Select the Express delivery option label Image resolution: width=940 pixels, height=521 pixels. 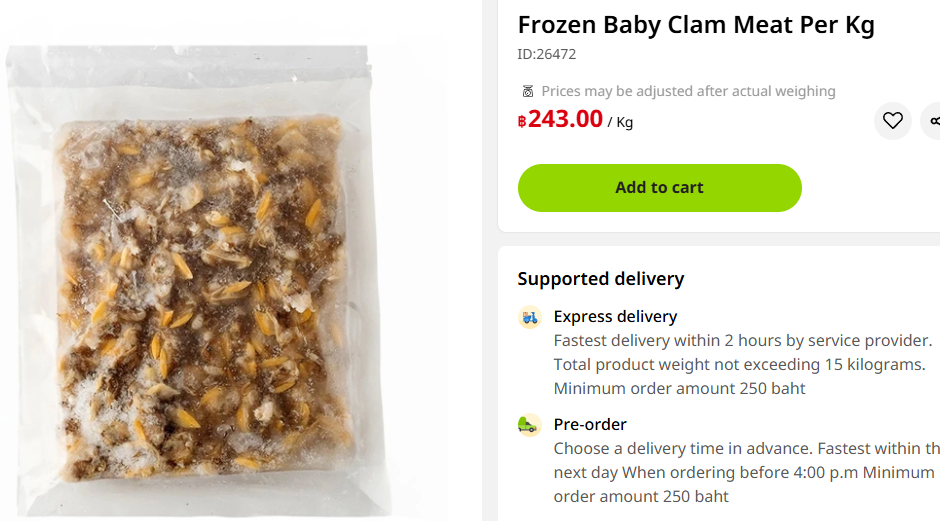[x=615, y=317]
